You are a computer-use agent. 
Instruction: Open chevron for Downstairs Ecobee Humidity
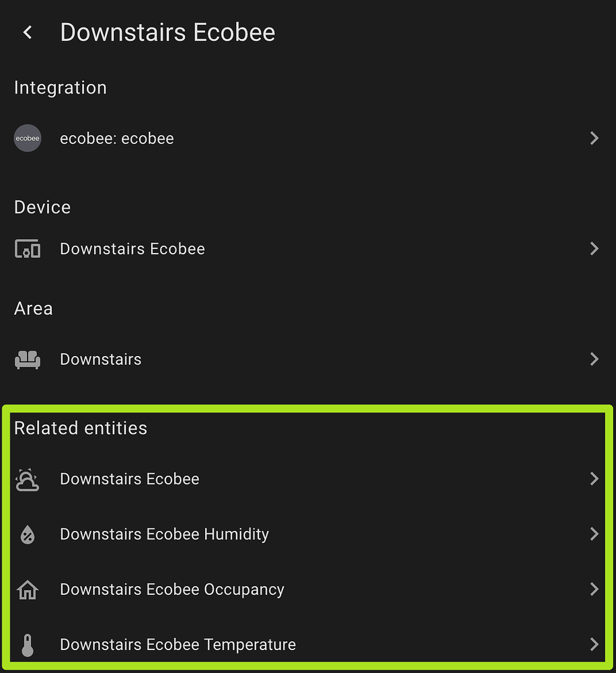point(594,534)
